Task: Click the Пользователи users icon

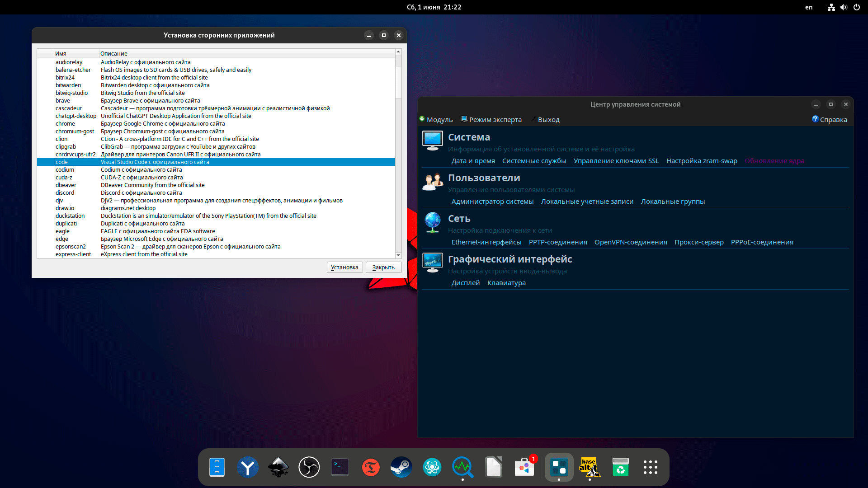Action: tap(432, 182)
